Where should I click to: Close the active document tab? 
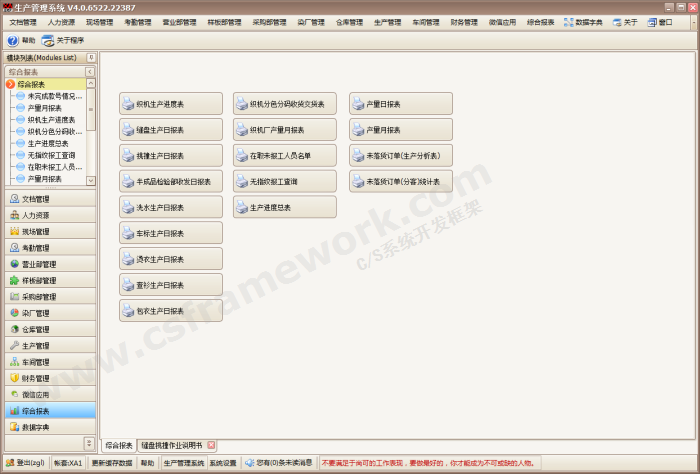click(211, 445)
